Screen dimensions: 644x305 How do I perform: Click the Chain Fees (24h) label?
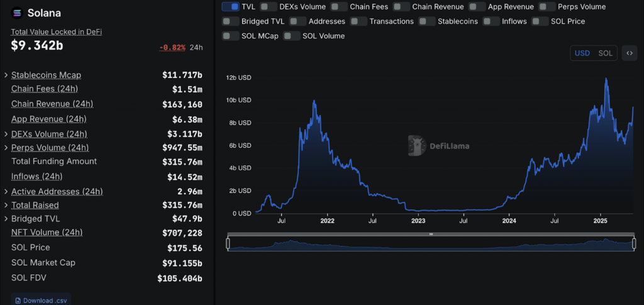pyautogui.click(x=45, y=89)
